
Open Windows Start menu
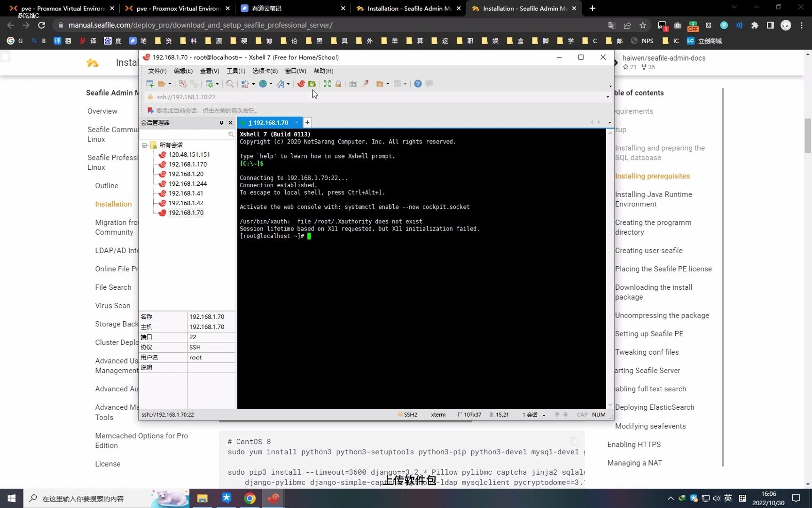point(11,499)
